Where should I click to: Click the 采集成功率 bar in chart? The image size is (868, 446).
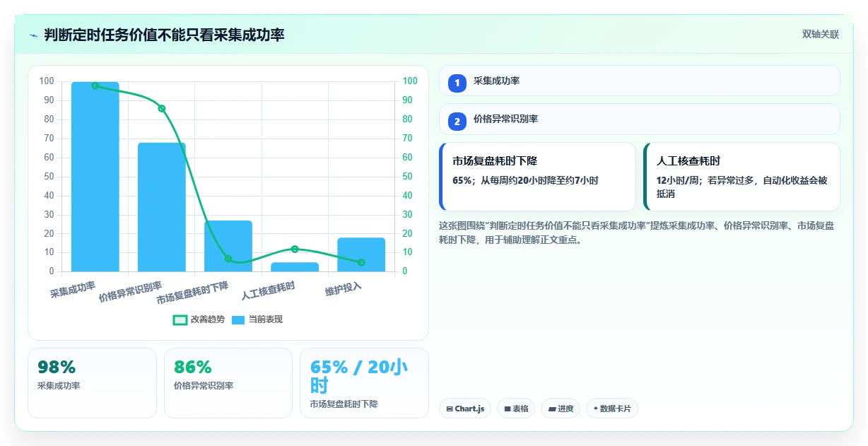coord(95,177)
